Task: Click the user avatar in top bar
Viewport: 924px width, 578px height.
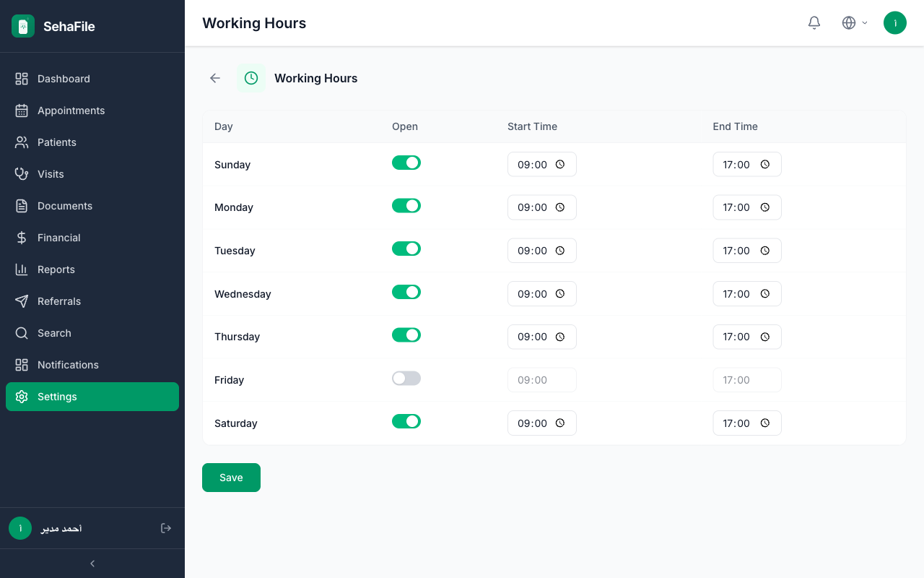Action: [895, 23]
